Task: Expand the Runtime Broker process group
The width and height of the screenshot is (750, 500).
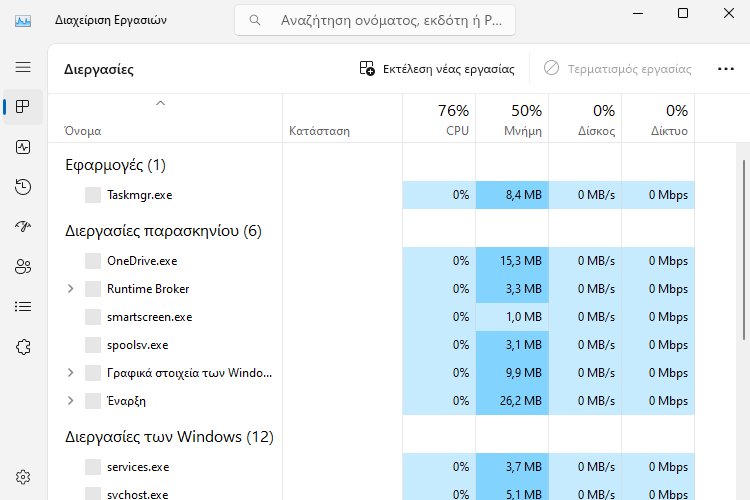Action: point(70,289)
